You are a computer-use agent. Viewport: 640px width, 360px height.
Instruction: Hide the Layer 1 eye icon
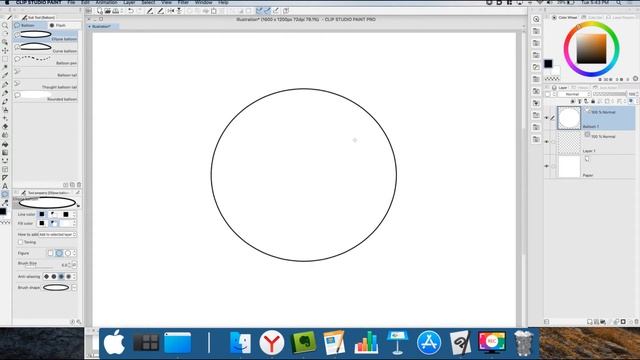coord(547,142)
